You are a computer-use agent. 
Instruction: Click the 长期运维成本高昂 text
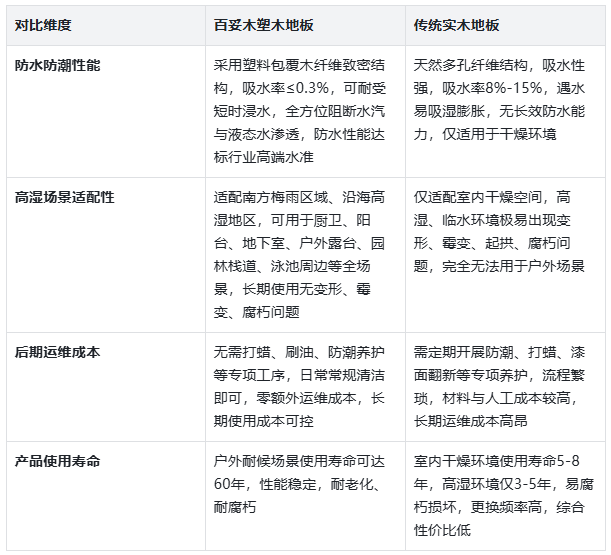pos(470,421)
